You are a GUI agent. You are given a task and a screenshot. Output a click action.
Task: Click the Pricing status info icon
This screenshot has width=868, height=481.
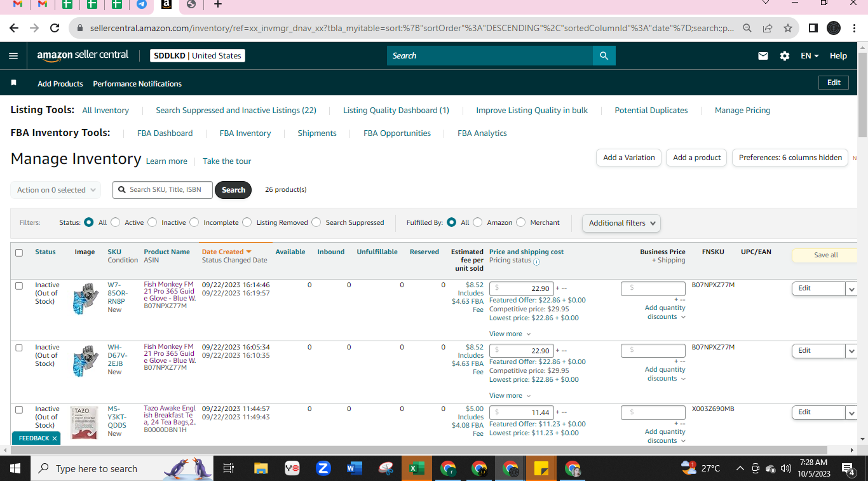pyautogui.click(x=536, y=261)
